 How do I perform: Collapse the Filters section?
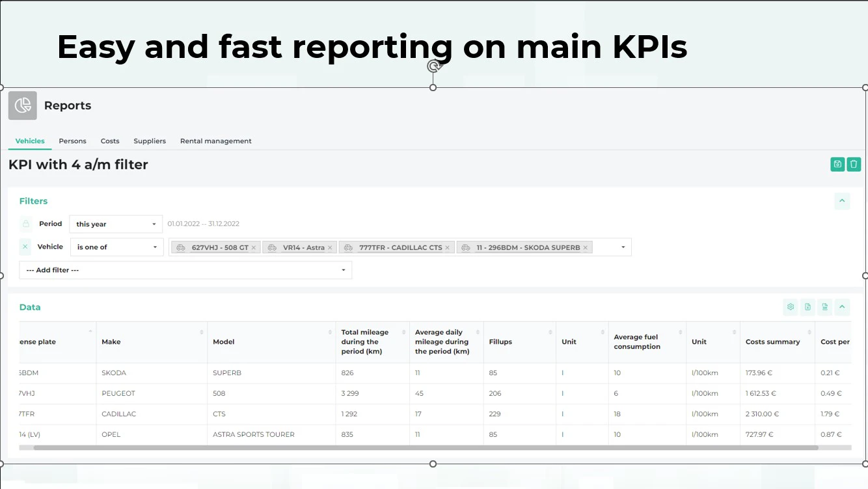click(842, 201)
